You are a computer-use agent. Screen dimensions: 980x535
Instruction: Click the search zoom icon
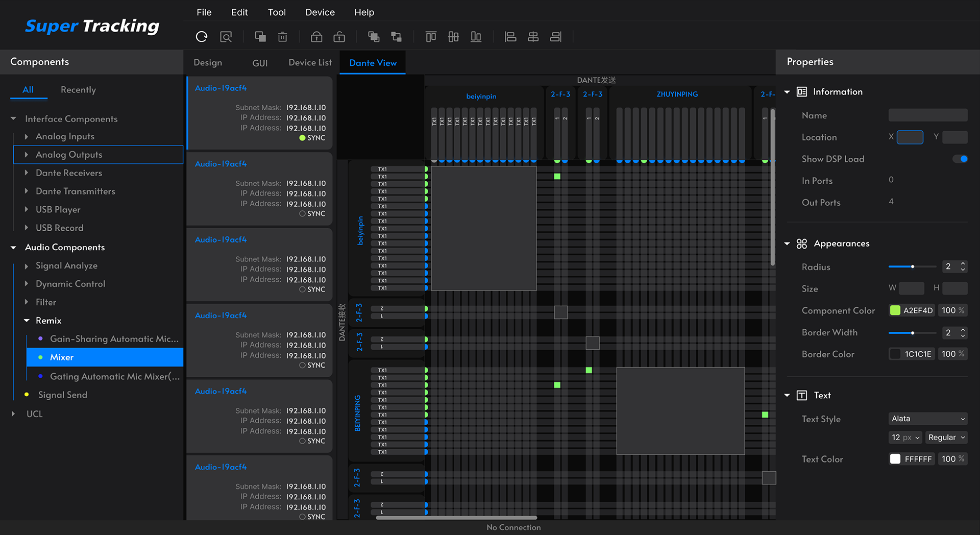pyautogui.click(x=226, y=37)
